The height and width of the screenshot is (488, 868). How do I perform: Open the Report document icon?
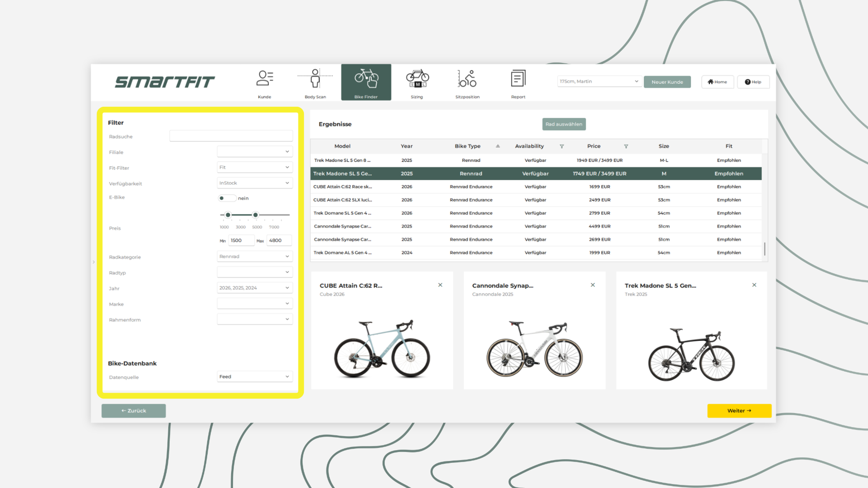pos(518,78)
